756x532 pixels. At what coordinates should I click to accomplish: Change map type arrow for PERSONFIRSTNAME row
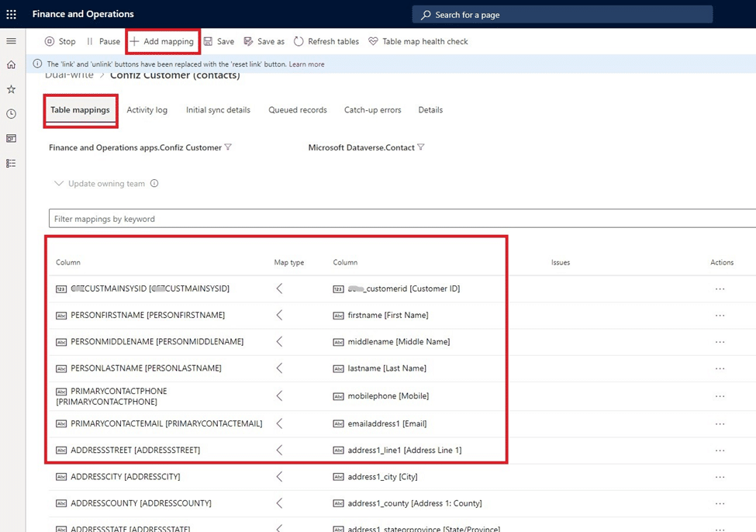tap(279, 315)
